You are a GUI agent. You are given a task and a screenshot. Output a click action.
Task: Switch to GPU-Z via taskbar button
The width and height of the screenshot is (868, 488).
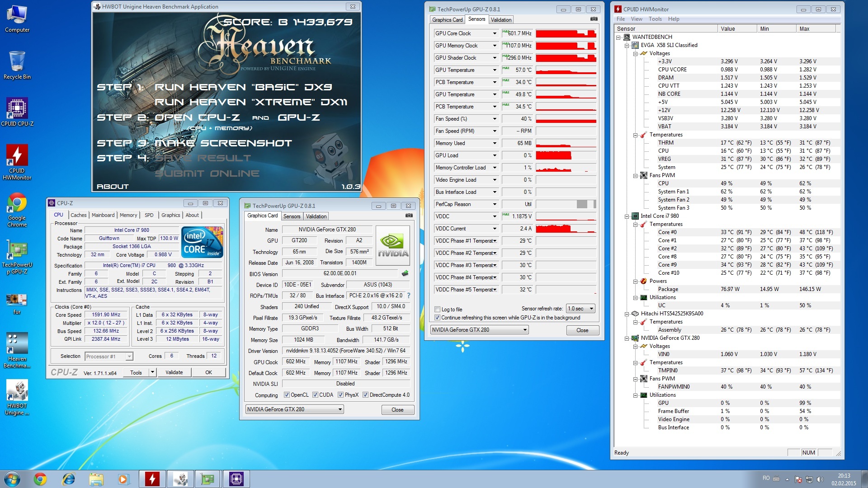coord(208,479)
